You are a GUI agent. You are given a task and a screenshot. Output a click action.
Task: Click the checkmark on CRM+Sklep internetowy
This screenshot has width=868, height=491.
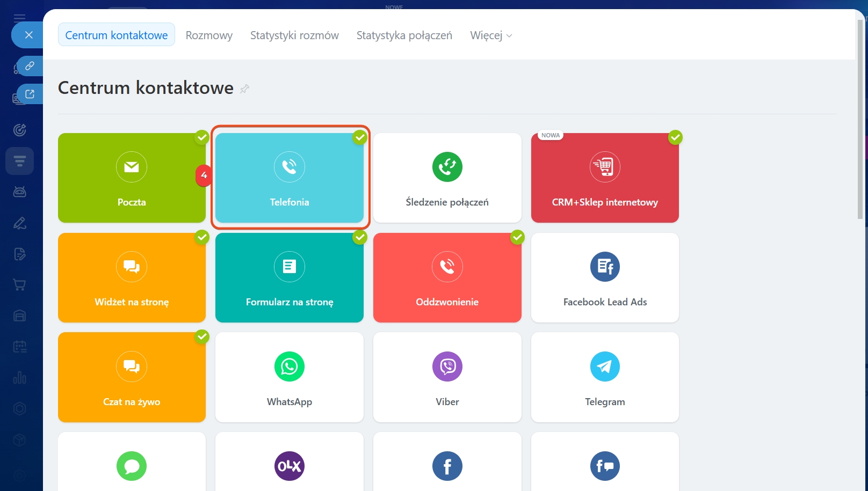pos(675,137)
